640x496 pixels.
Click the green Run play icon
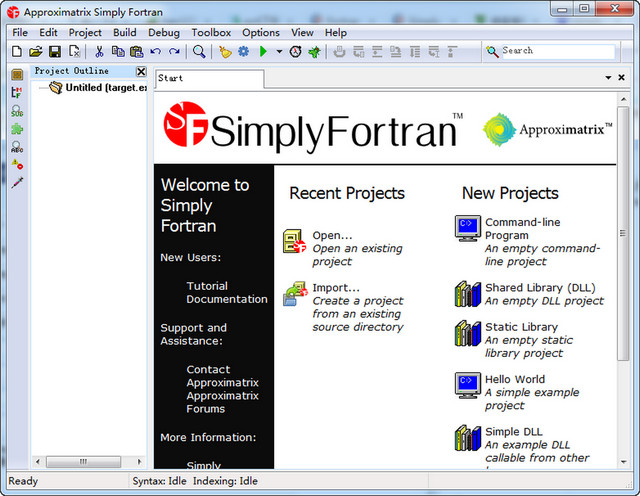263,51
